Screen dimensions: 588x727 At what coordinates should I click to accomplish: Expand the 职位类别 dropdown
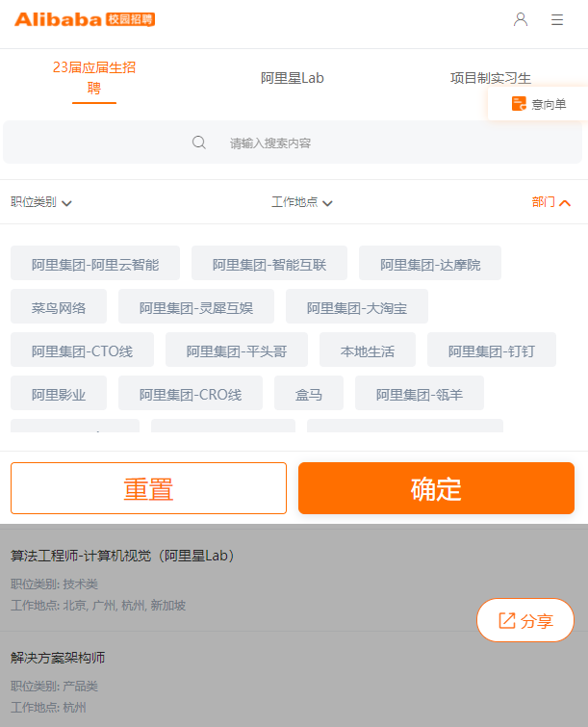point(40,202)
